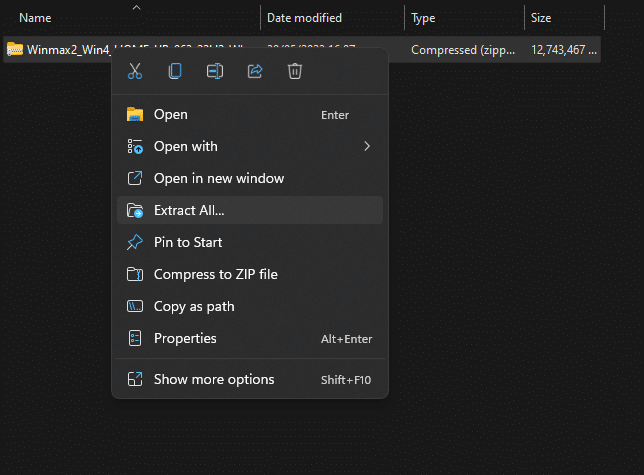Screen dimensions: 644x475
Task: Open Show more options entry
Action: click(214, 380)
